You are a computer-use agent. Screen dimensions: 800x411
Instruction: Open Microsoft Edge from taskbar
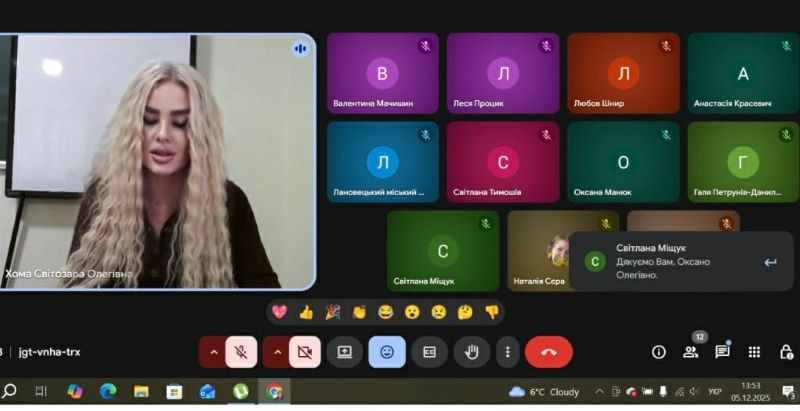108,391
